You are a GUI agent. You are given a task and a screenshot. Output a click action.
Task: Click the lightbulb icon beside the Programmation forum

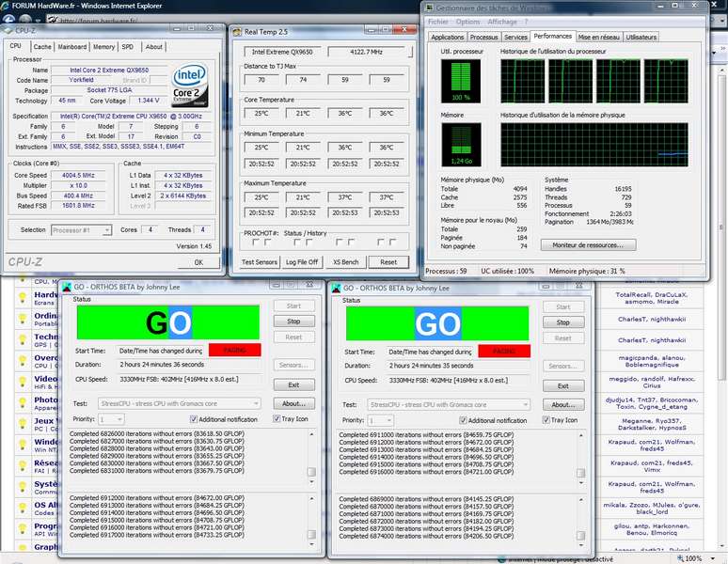pos(22,528)
